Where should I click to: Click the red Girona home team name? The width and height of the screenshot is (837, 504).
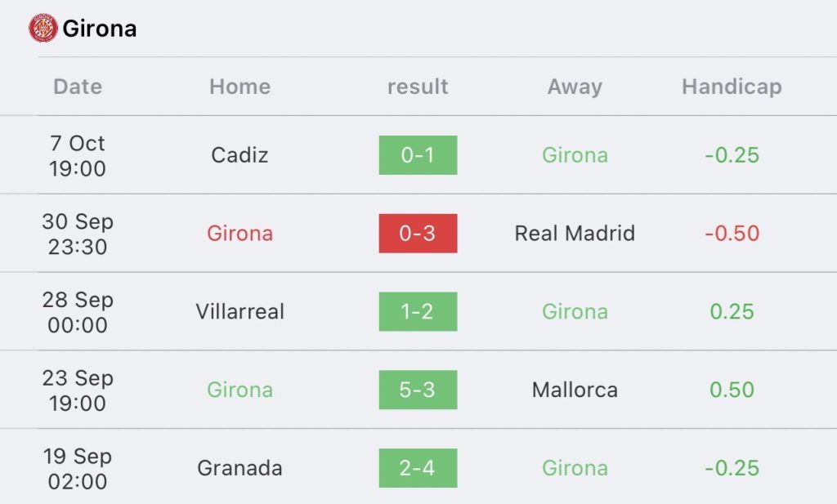click(x=239, y=233)
